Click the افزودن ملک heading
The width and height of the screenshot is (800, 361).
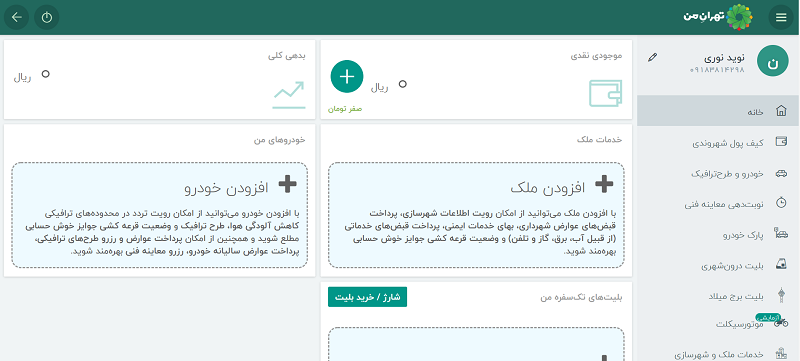point(548,187)
